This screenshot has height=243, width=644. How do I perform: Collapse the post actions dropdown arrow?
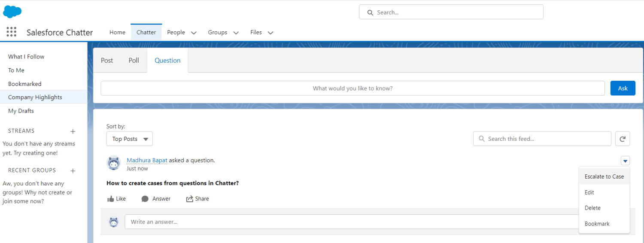pyautogui.click(x=625, y=161)
